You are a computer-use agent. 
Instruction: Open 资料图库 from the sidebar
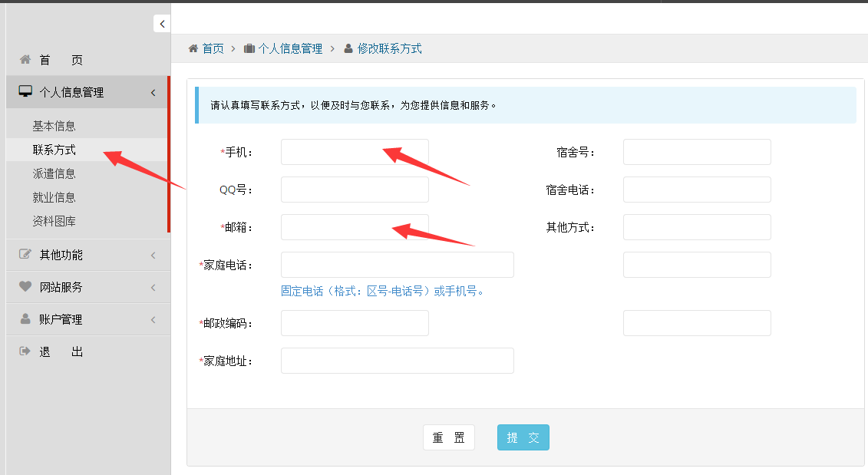[54, 221]
